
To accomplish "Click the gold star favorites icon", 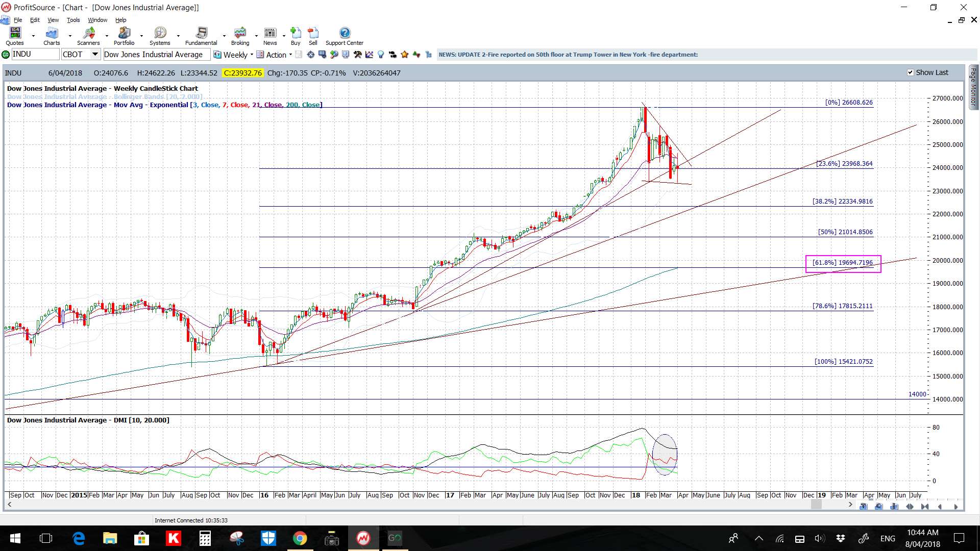I will coord(405,55).
